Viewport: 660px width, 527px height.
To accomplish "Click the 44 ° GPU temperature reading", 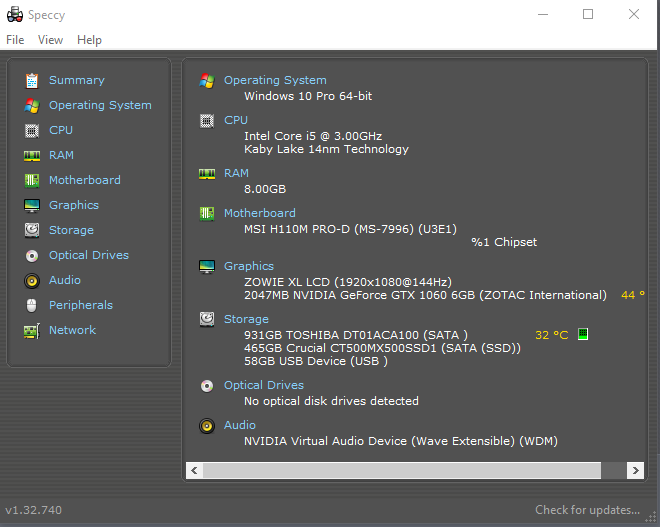I will click(x=633, y=295).
